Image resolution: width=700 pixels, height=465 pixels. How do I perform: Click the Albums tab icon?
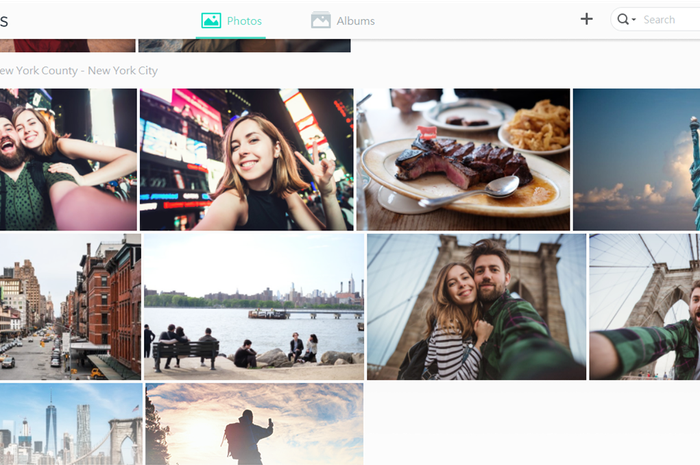[x=321, y=21]
